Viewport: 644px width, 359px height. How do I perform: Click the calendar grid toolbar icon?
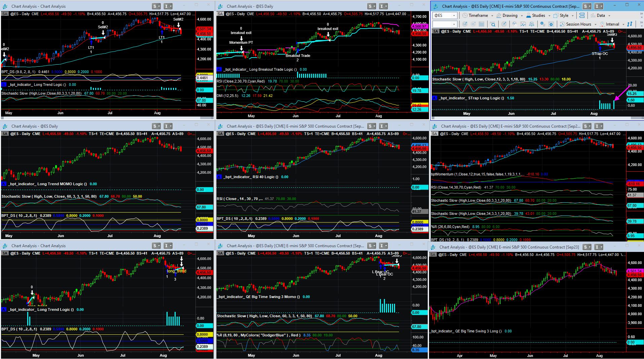pyautogui.click(x=481, y=24)
